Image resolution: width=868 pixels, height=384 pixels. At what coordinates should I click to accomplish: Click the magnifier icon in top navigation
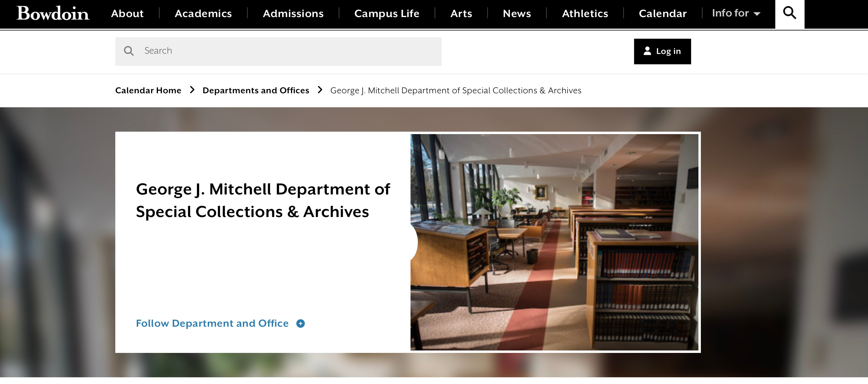[x=790, y=13]
